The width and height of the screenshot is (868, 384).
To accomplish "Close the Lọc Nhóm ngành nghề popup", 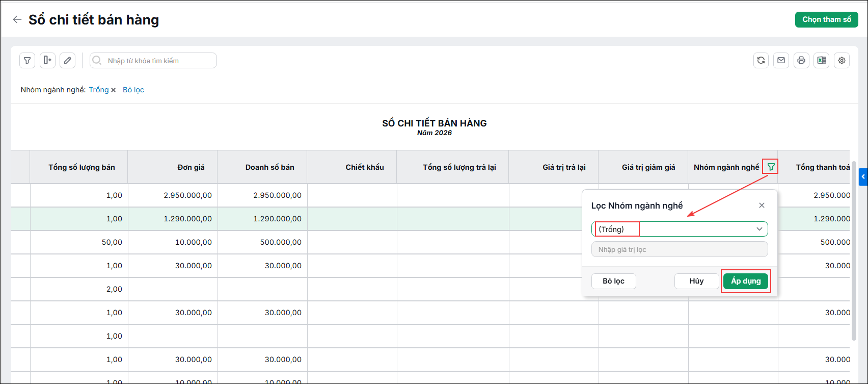I will 762,206.
